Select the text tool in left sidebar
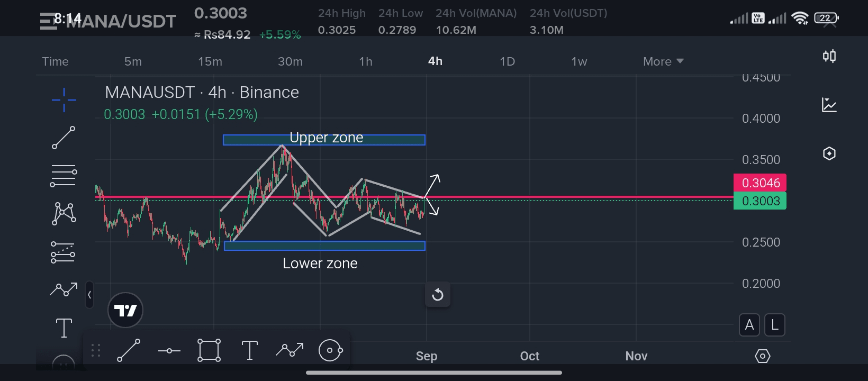The image size is (868, 381). click(x=64, y=328)
